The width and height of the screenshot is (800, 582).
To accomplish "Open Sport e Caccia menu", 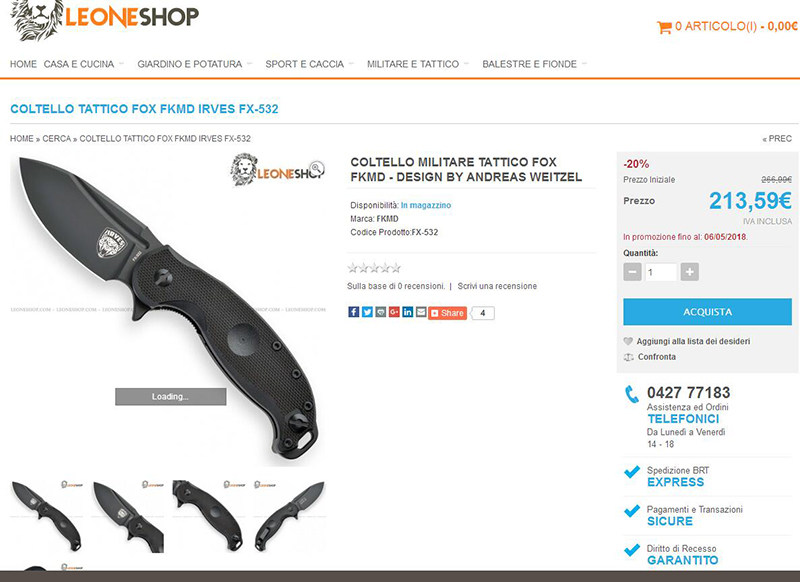I will [309, 64].
